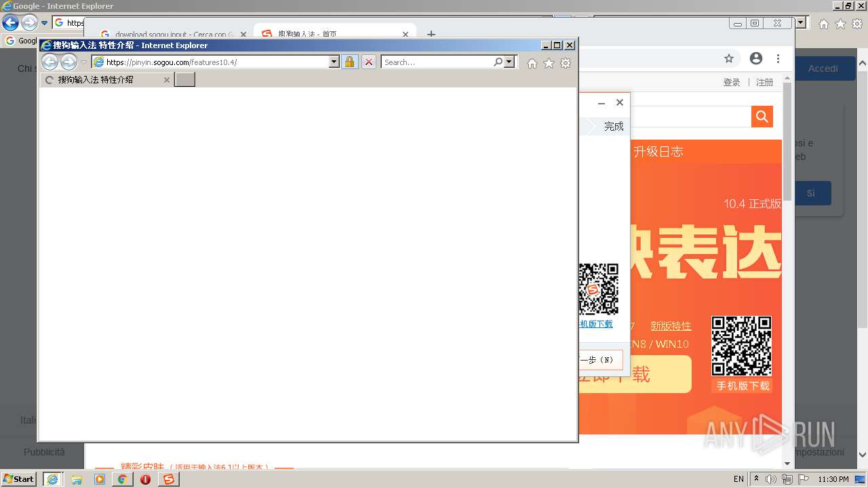Click the Pubblicità footer link
The image size is (868, 488).
44,452
